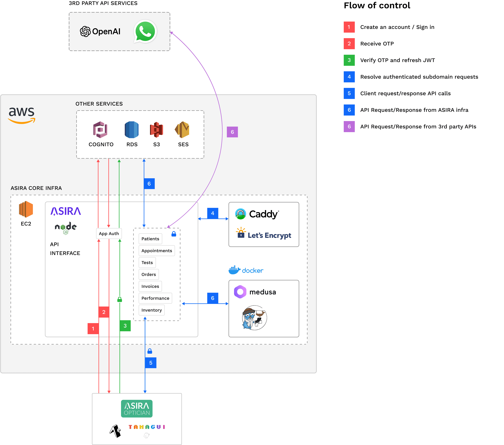This screenshot has height=445, width=504.
Task: Click the Asira Optician logo
Action: [137, 409]
